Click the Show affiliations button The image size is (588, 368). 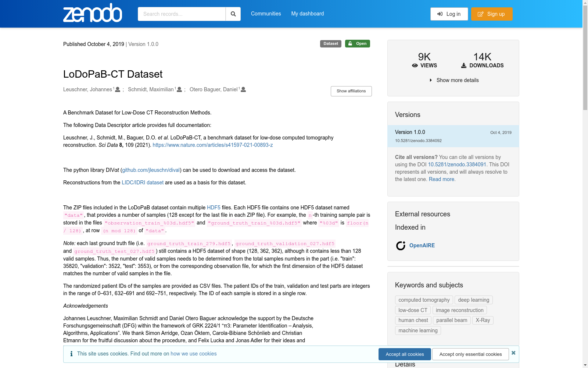(351, 91)
